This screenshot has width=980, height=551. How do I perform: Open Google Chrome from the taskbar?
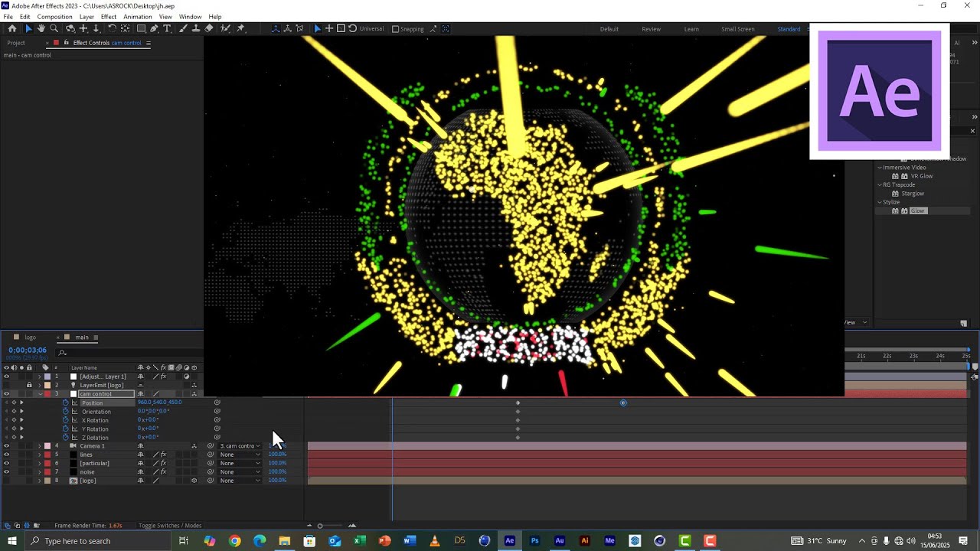pyautogui.click(x=234, y=541)
